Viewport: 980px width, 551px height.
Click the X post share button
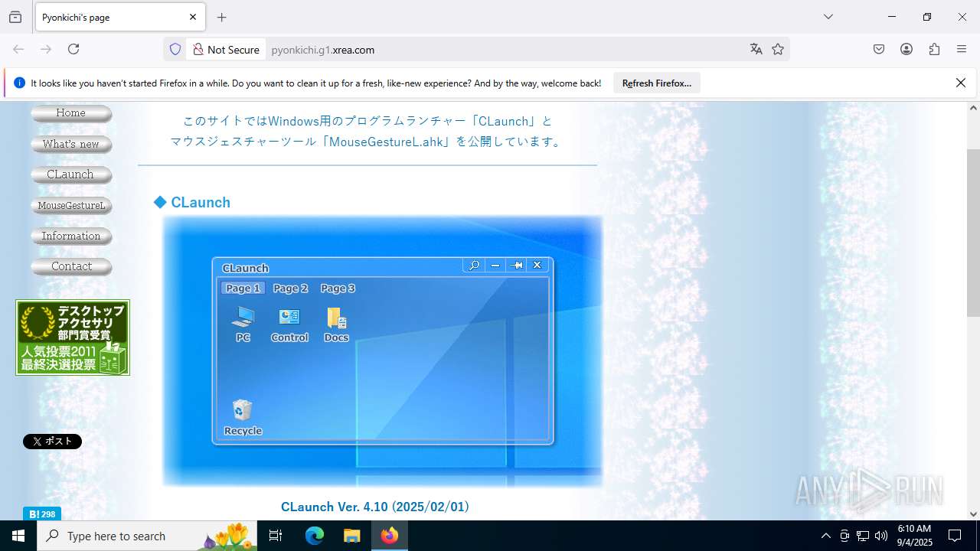pos(52,442)
